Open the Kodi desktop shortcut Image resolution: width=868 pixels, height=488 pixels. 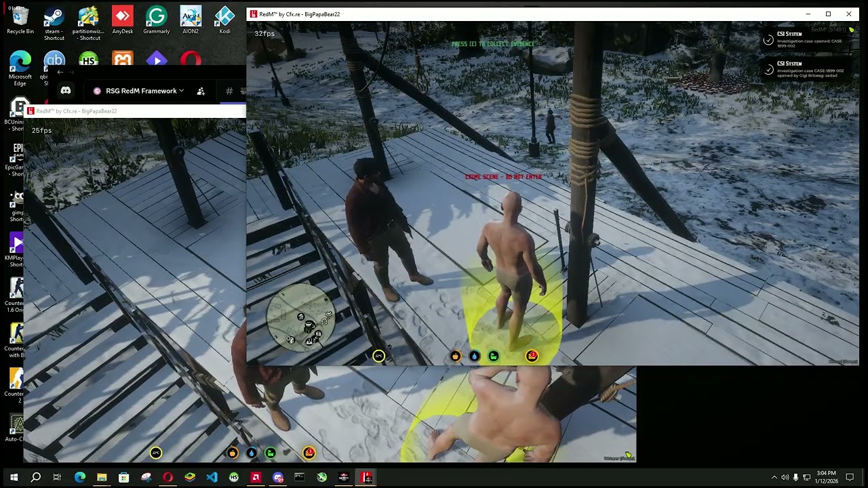[x=224, y=20]
